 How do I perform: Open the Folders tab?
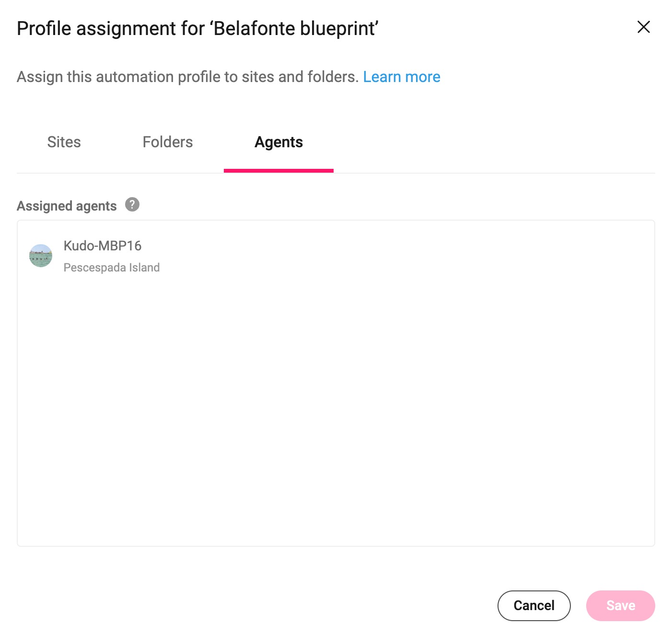pyautogui.click(x=167, y=142)
